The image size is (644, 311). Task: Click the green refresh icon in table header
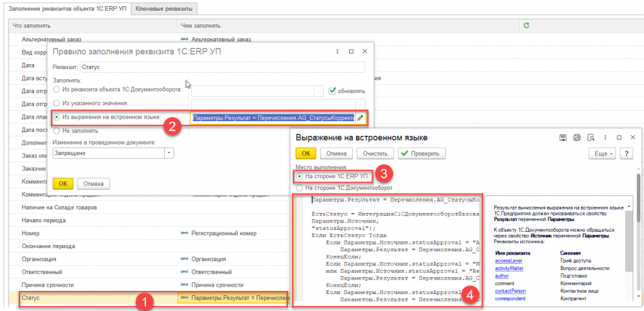(526, 25)
